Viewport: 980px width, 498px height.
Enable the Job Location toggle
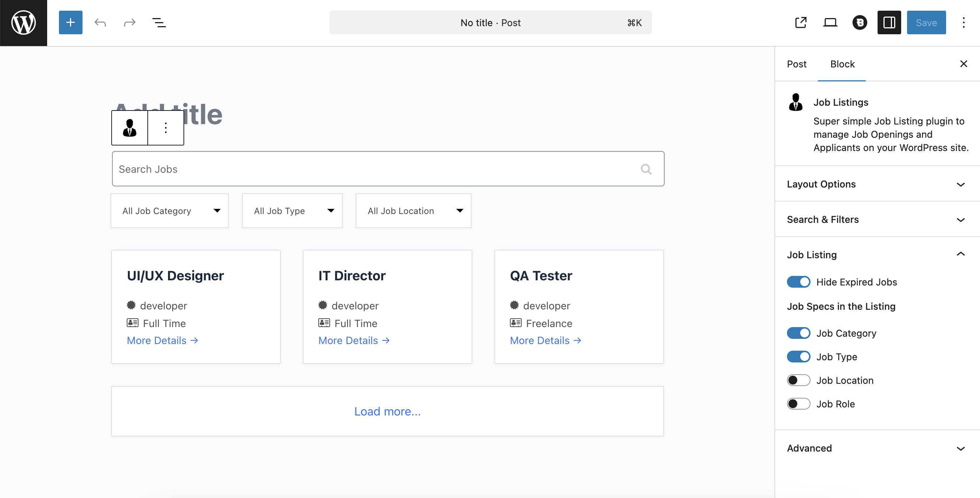click(x=798, y=380)
